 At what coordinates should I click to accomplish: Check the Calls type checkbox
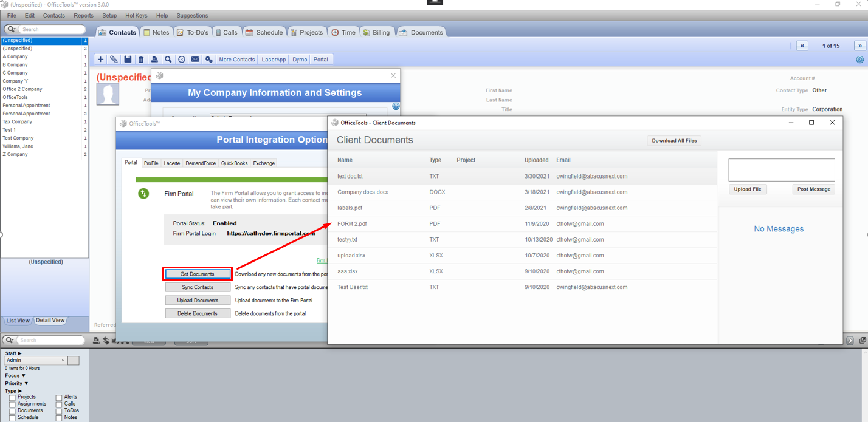[59, 404]
